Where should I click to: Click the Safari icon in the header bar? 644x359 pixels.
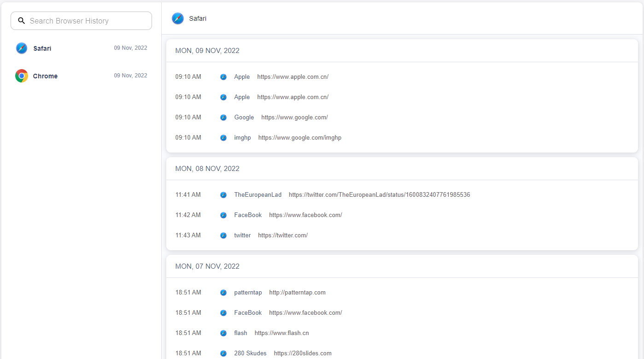tap(177, 18)
